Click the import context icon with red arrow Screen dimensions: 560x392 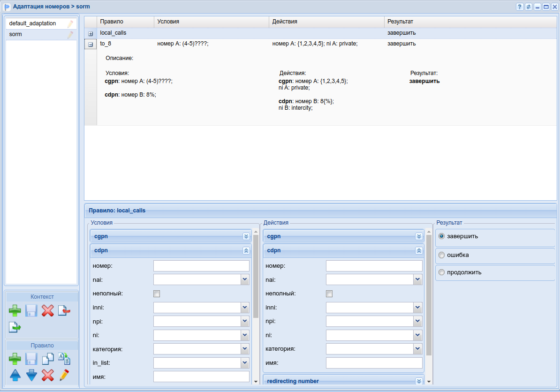(64, 310)
